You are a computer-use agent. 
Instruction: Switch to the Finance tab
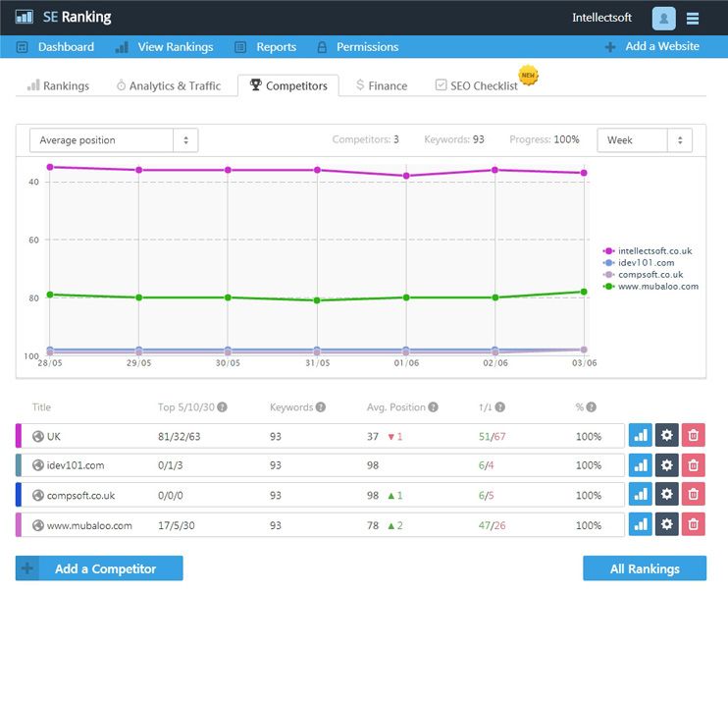click(x=382, y=86)
